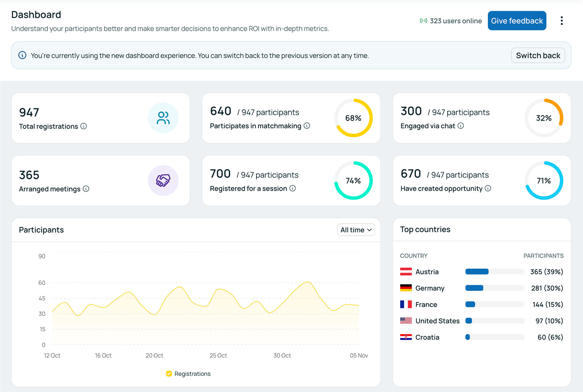Click Switch back to previous dashboard
Image resolution: width=583 pixels, height=392 pixels.
[x=538, y=55]
